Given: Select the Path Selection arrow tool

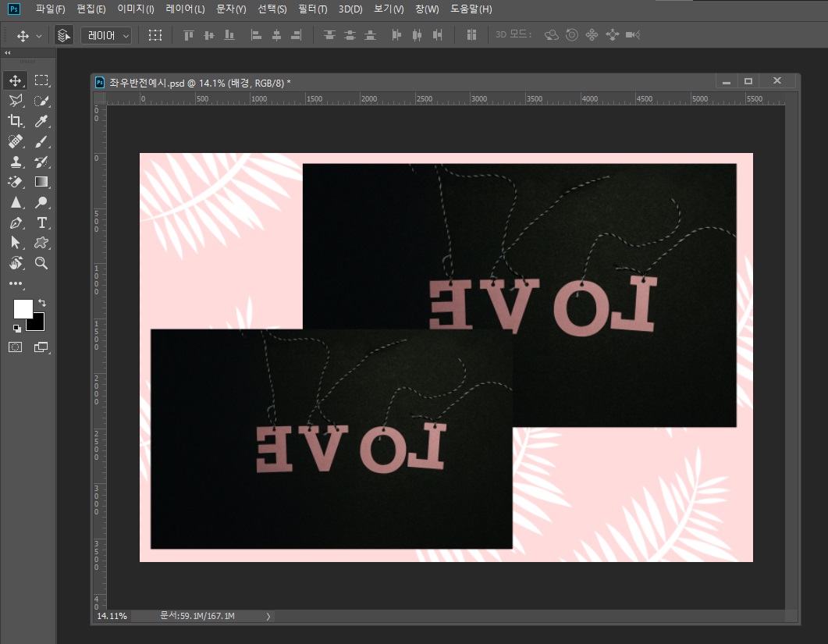Looking at the screenshot, I should 16,243.
